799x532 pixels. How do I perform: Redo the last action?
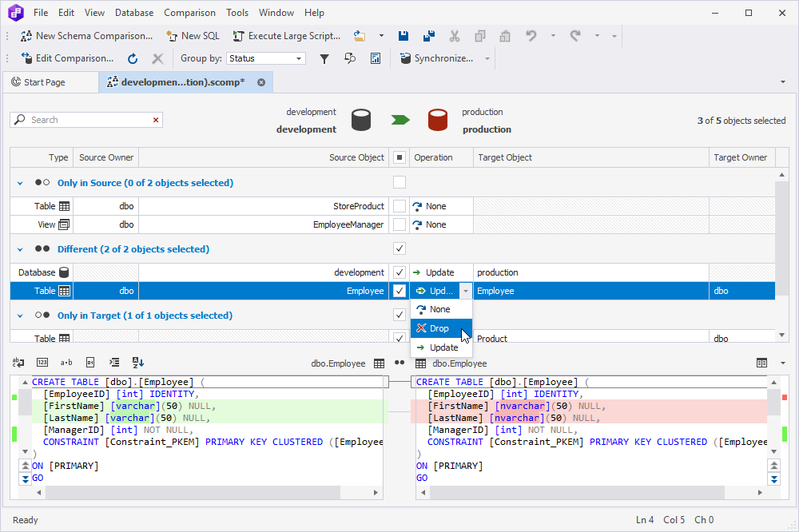coord(575,36)
